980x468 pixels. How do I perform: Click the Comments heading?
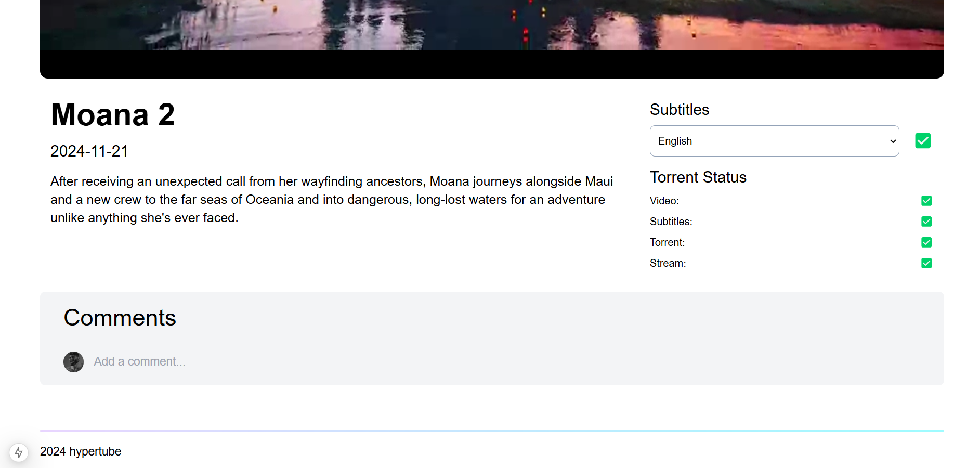click(x=120, y=318)
